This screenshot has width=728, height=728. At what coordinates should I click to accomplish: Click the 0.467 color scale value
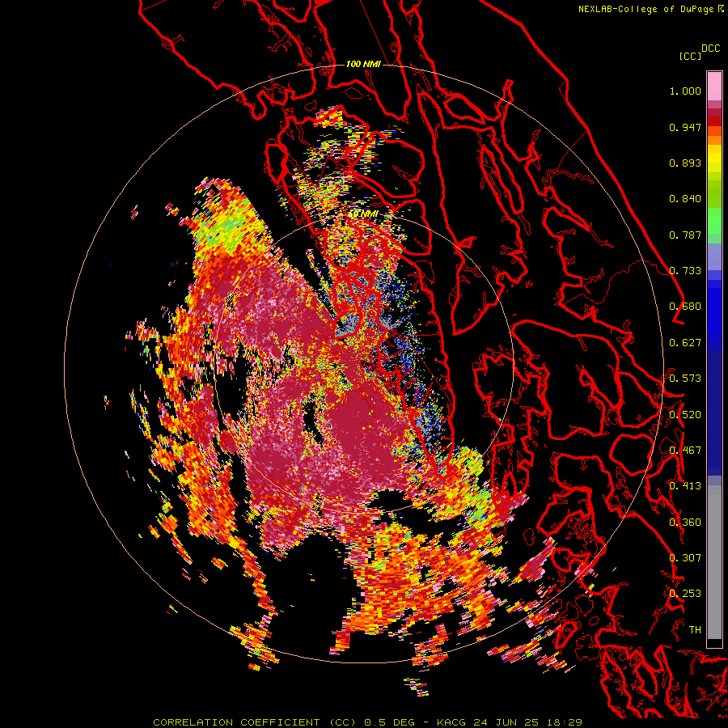pyautogui.click(x=685, y=450)
